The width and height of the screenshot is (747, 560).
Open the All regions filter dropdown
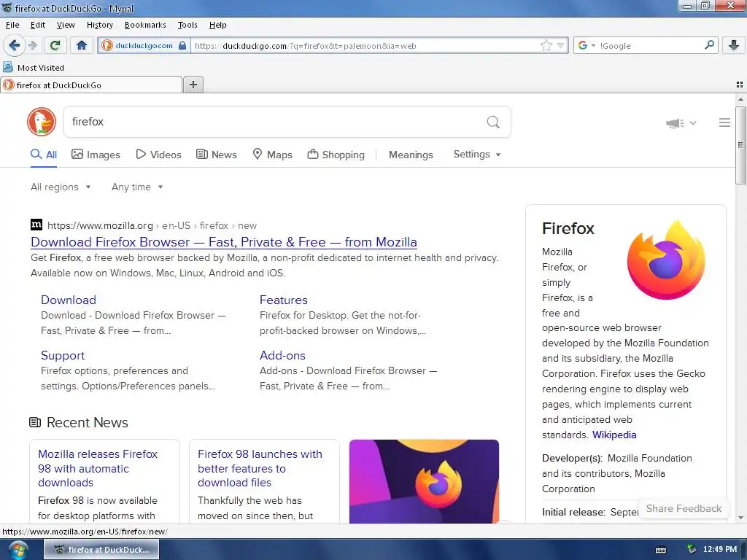tap(61, 187)
